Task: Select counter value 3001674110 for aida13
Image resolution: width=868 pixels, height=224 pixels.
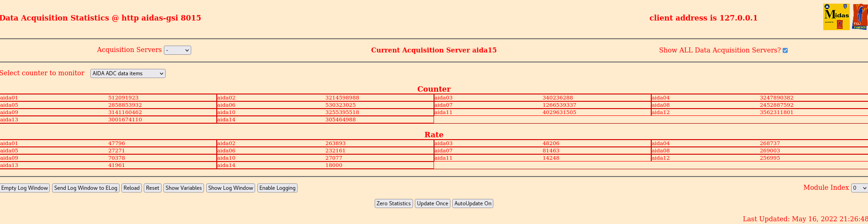Action: coord(125,120)
